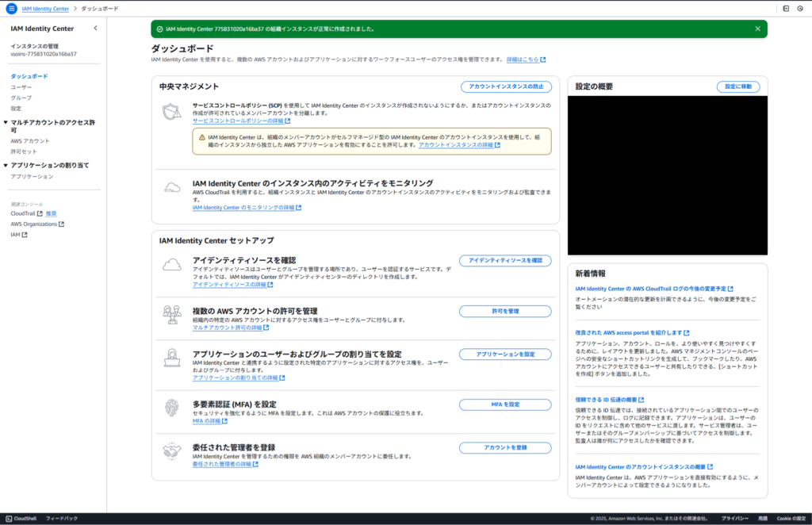Open アカウントインスタンスの詳細 link
This screenshot has height=525, width=812.
click(459, 145)
